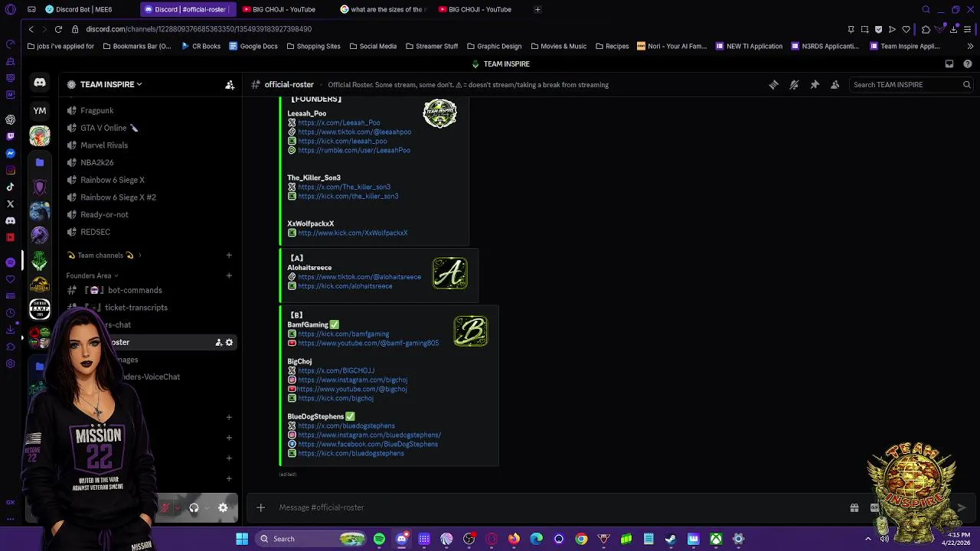The width and height of the screenshot is (980, 551).
Task: Open Leeaah_Poo TikTok link
Action: (354, 132)
